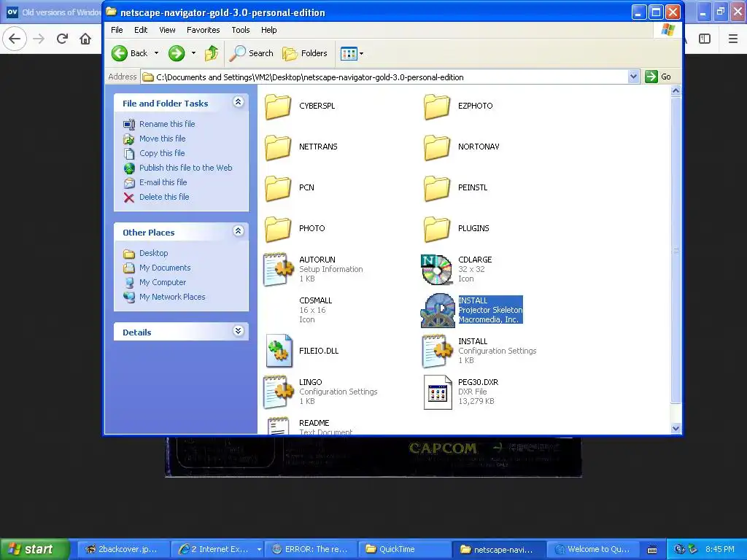Open the Views dropdown button
Screen dimensions: 747x560
tap(352, 53)
